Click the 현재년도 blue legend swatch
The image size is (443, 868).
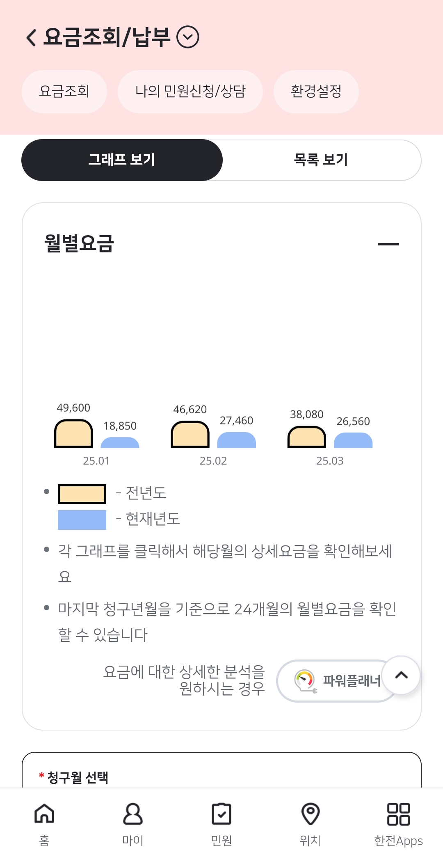(x=82, y=520)
